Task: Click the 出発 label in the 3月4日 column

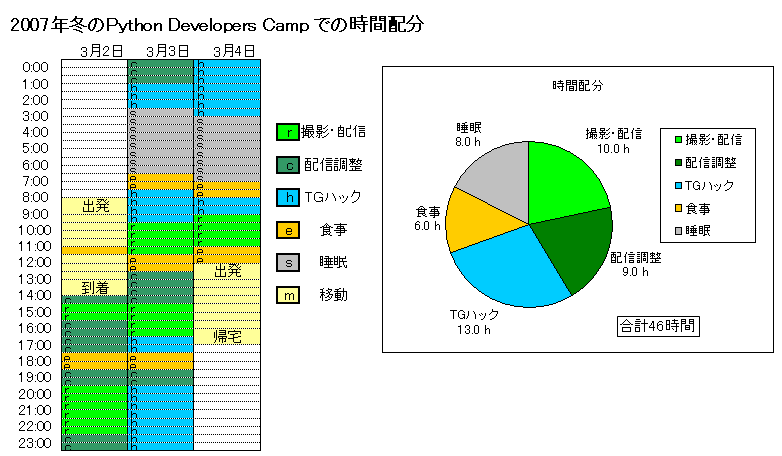Action: 227,271
